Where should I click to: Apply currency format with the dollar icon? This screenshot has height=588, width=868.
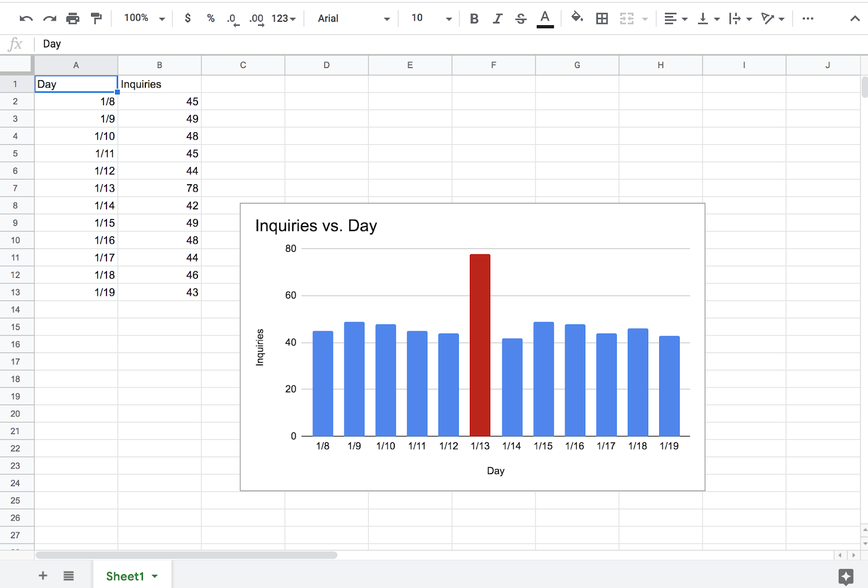click(x=188, y=18)
